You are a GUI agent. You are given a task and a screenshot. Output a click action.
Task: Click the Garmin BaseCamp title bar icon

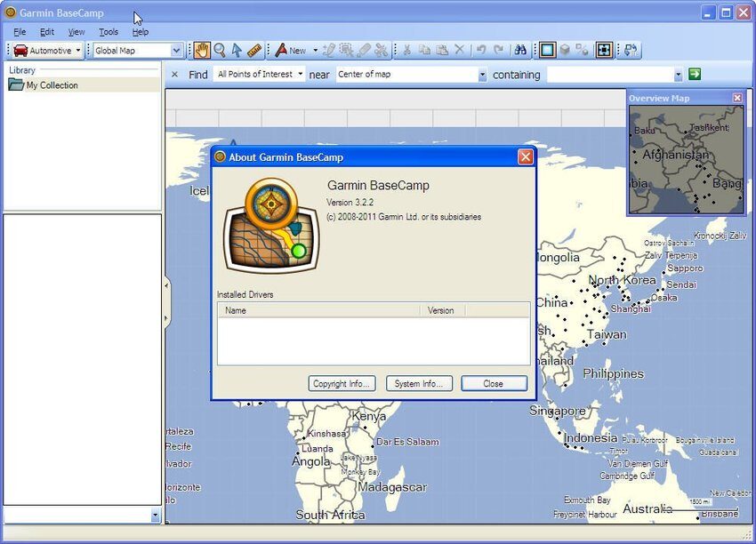pyautogui.click(x=10, y=12)
